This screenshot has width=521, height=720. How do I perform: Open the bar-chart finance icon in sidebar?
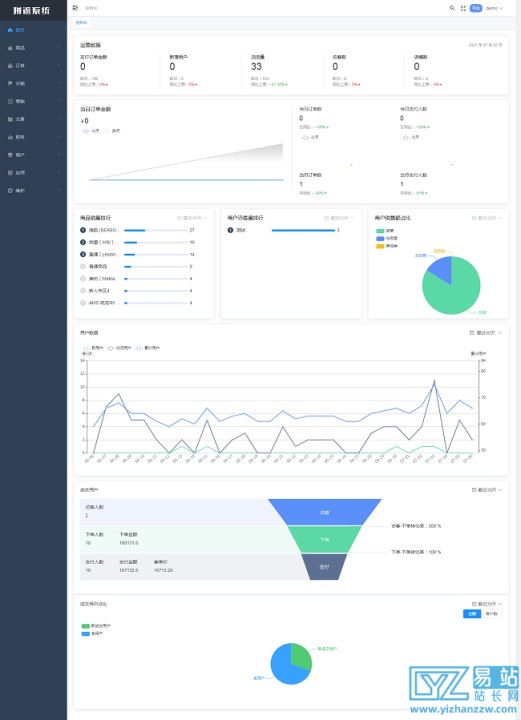(10, 137)
